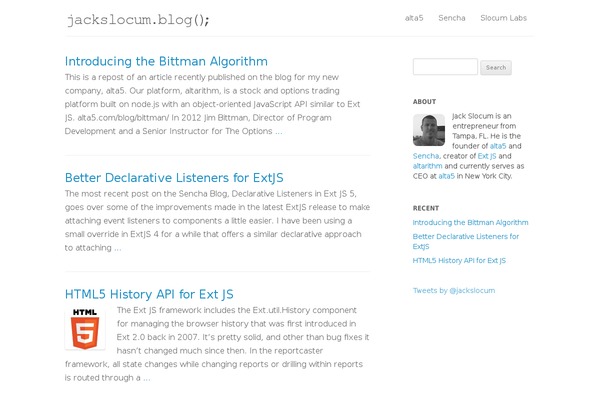
Task: Focus the sidebar search input field
Action: 445,67
